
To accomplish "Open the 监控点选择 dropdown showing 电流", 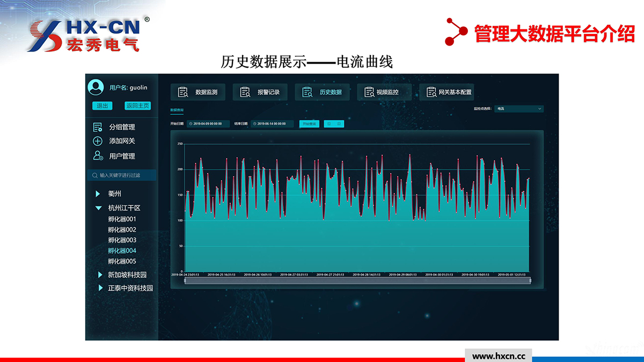I will pyautogui.click(x=519, y=109).
